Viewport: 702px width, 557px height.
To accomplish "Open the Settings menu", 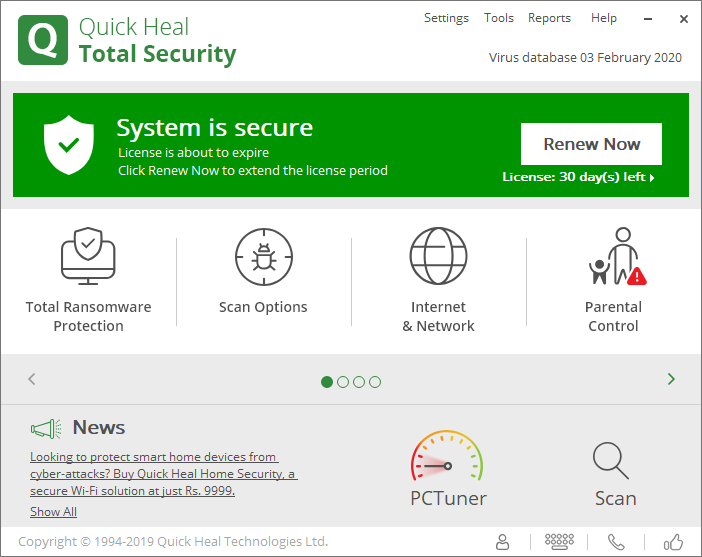I will (x=446, y=18).
